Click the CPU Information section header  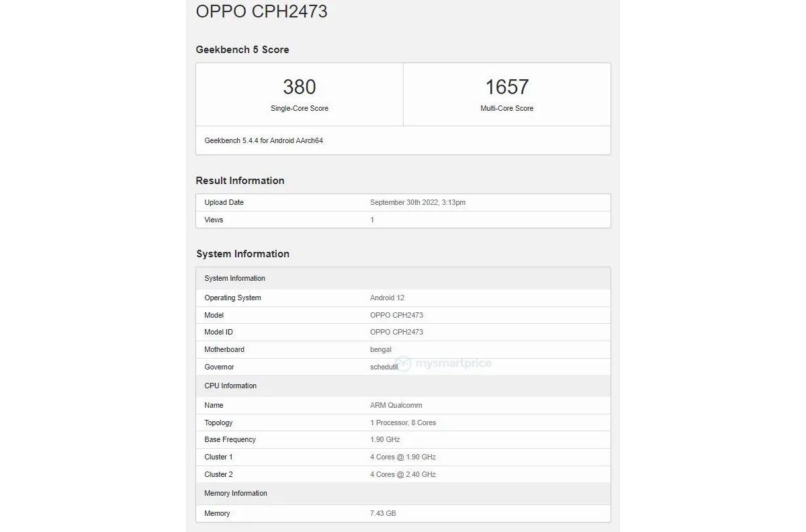[x=230, y=386]
